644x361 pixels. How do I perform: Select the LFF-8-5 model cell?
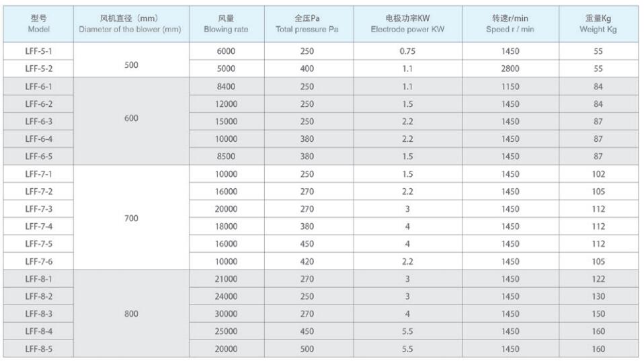38,348
